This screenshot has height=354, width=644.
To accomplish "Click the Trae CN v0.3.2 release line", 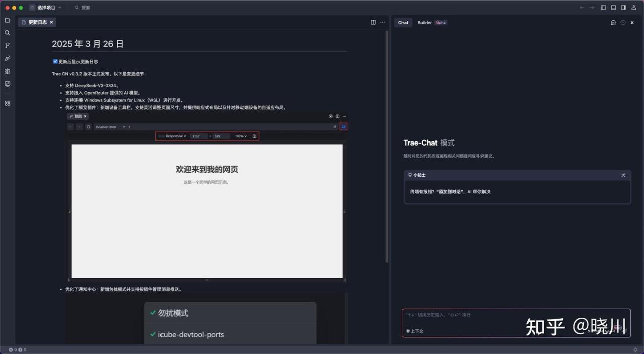I will pos(99,74).
